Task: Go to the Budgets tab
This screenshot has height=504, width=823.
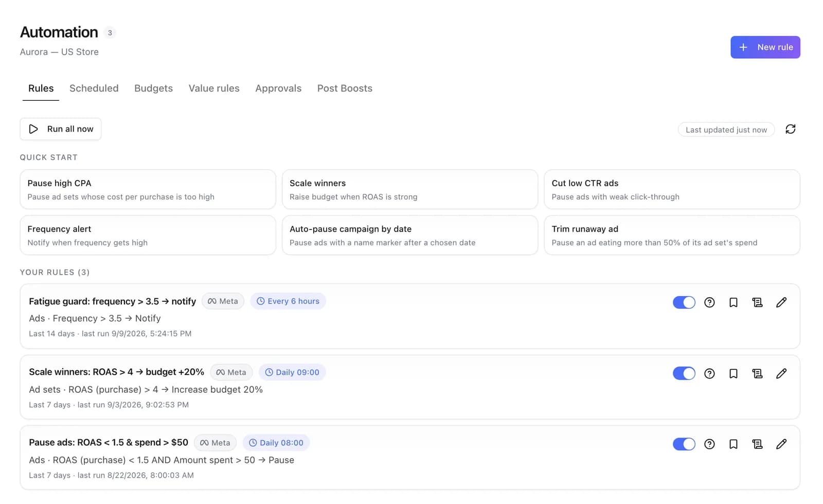Action: click(153, 88)
